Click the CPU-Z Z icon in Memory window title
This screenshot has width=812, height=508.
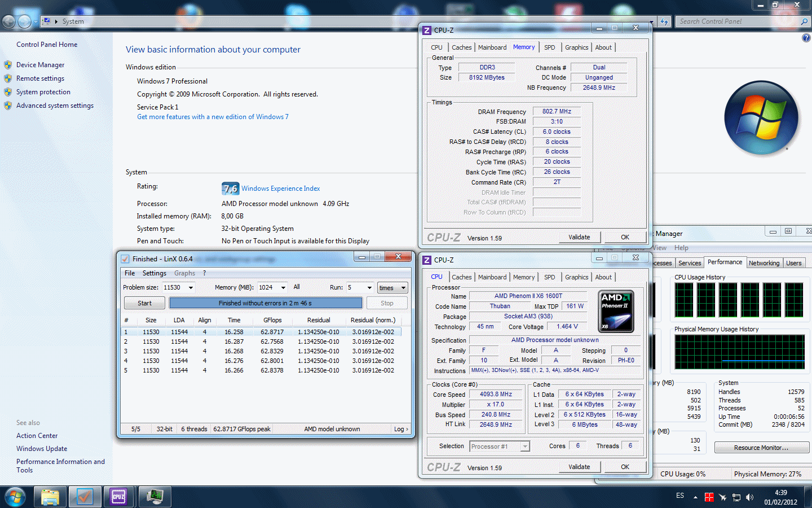(427, 30)
